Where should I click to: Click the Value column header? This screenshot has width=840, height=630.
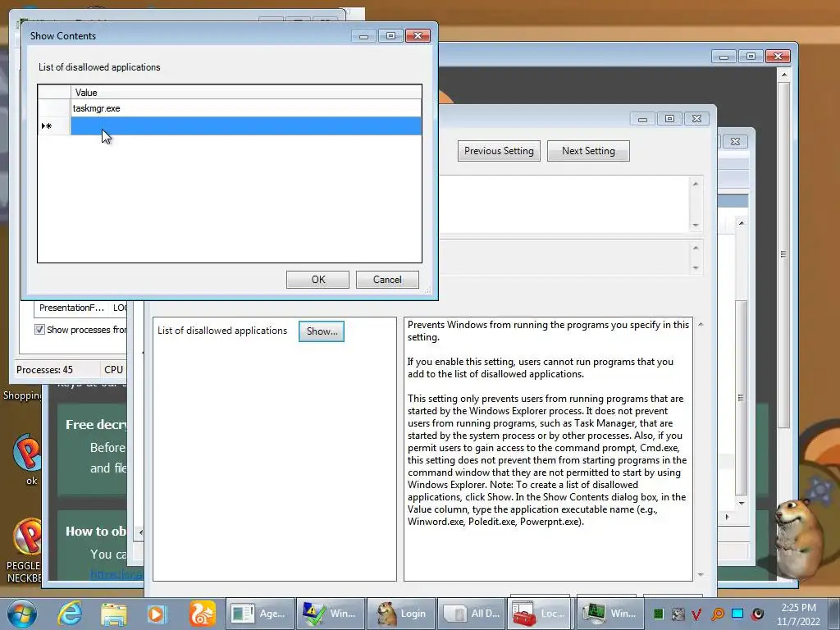(246, 92)
